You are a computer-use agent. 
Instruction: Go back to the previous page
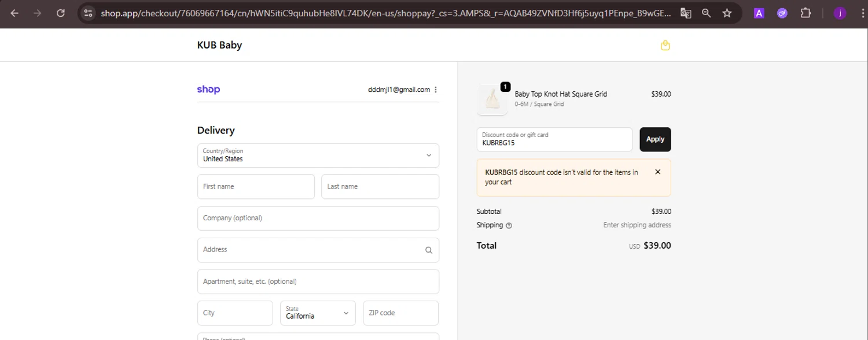[14, 13]
